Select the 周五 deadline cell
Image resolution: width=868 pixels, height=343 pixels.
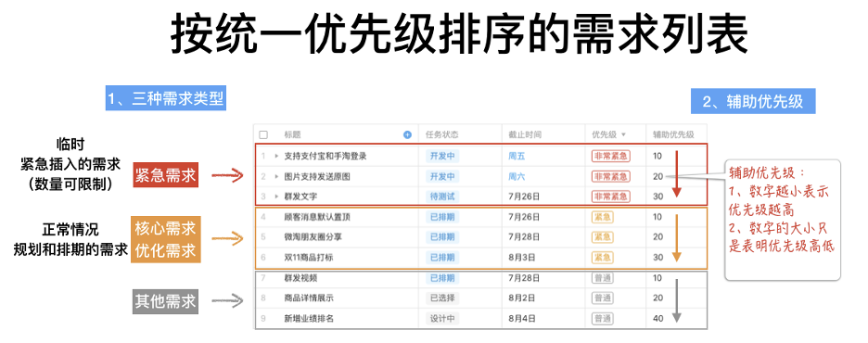517,156
